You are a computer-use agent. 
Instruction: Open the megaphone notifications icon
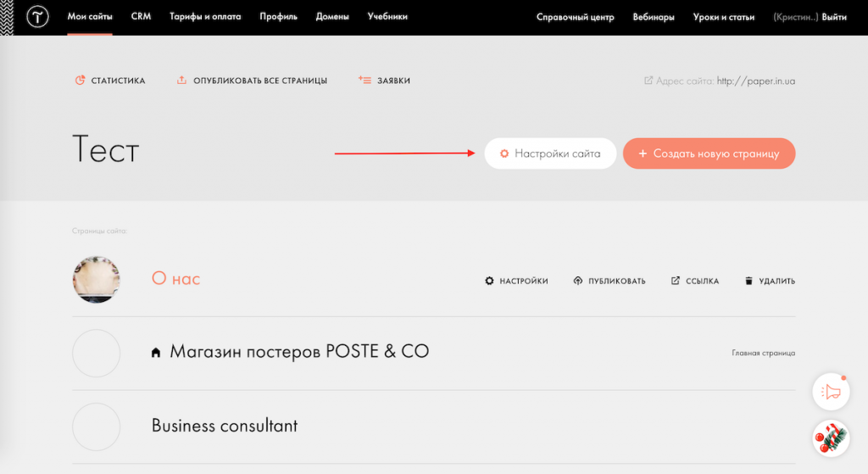(x=831, y=392)
